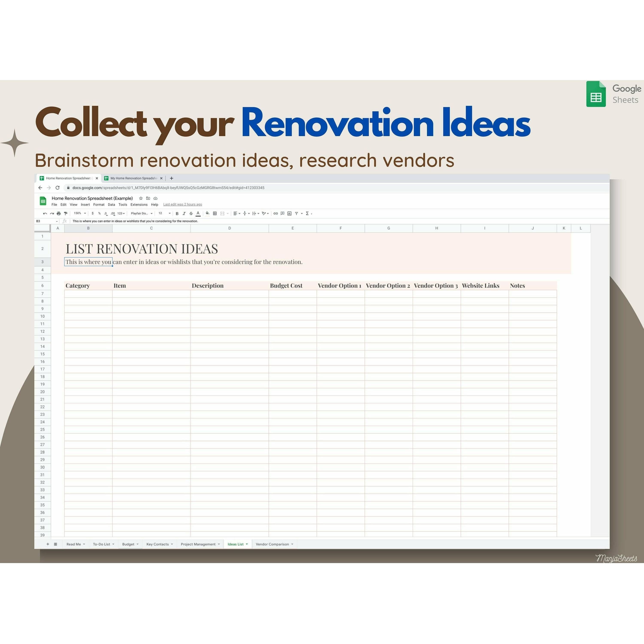
Task: Open the more number formats 123 dropdown
Action: (x=121, y=213)
